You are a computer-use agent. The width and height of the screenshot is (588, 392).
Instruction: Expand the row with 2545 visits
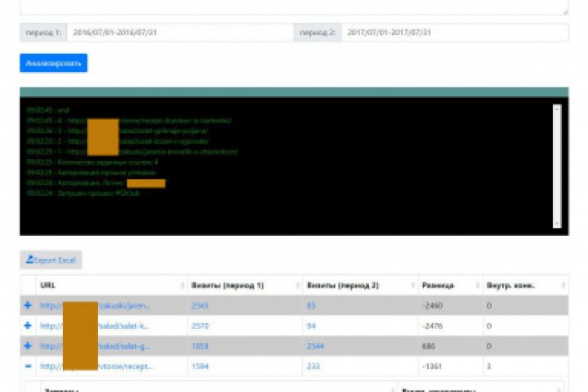[28, 305]
